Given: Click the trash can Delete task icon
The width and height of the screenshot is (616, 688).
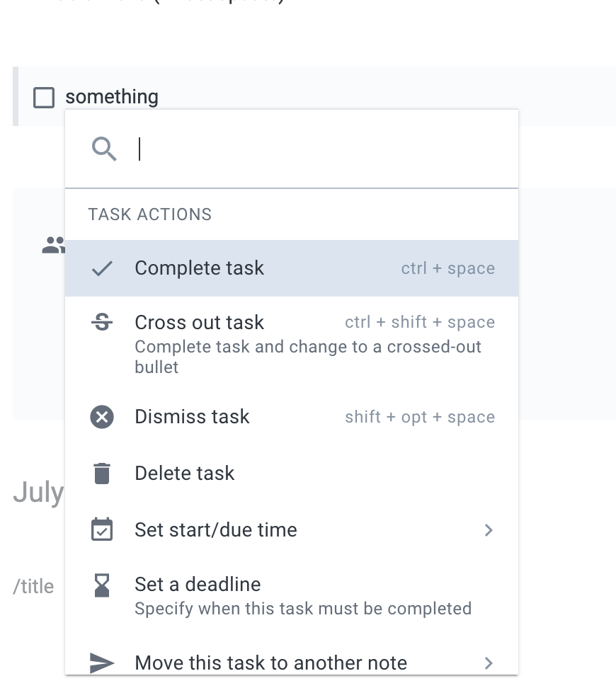Looking at the screenshot, I should pyautogui.click(x=102, y=474).
